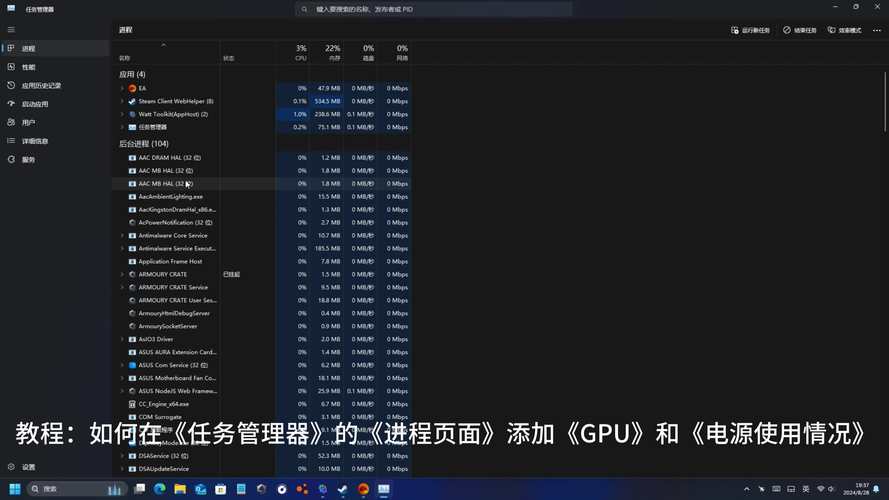This screenshot has height=500, width=889.
Task: Expand ASUS Com Service row
Action: pos(122,366)
